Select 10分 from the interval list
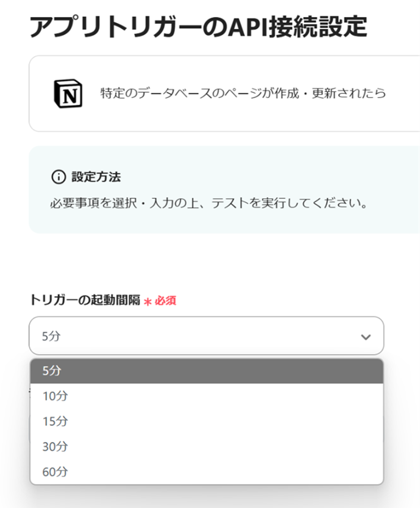This screenshot has width=420, height=508. pos(55,396)
